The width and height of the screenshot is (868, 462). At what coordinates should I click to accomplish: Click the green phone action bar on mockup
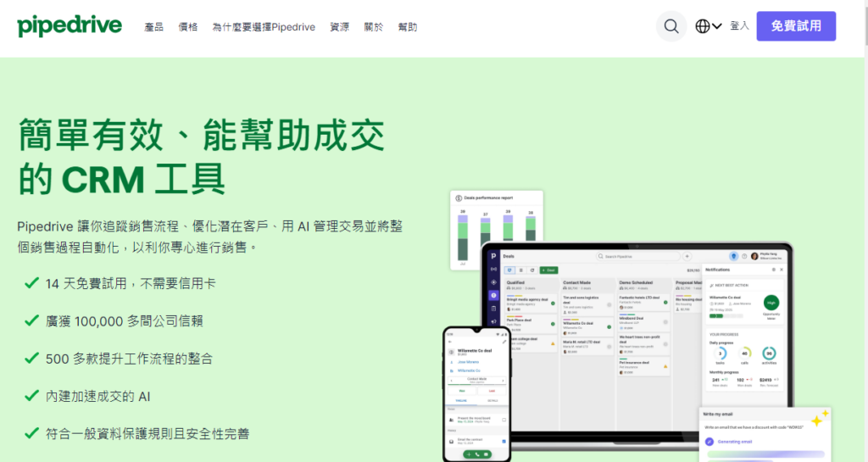(x=476, y=454)
